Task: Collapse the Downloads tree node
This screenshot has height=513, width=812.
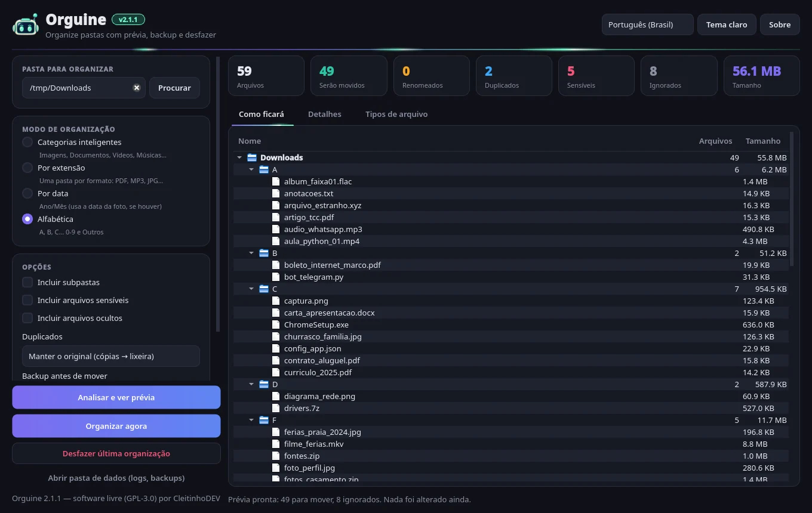Action: coord(239,157)
